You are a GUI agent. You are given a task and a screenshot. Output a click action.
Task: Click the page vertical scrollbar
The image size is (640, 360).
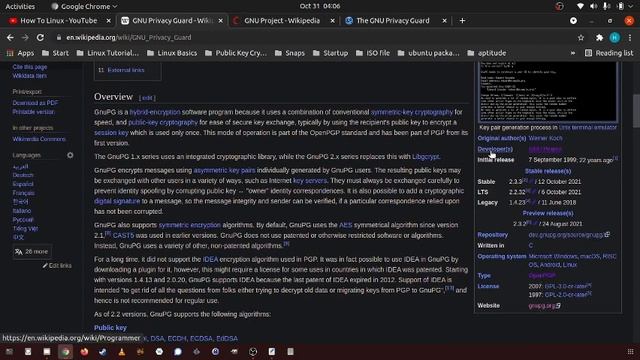636,110
